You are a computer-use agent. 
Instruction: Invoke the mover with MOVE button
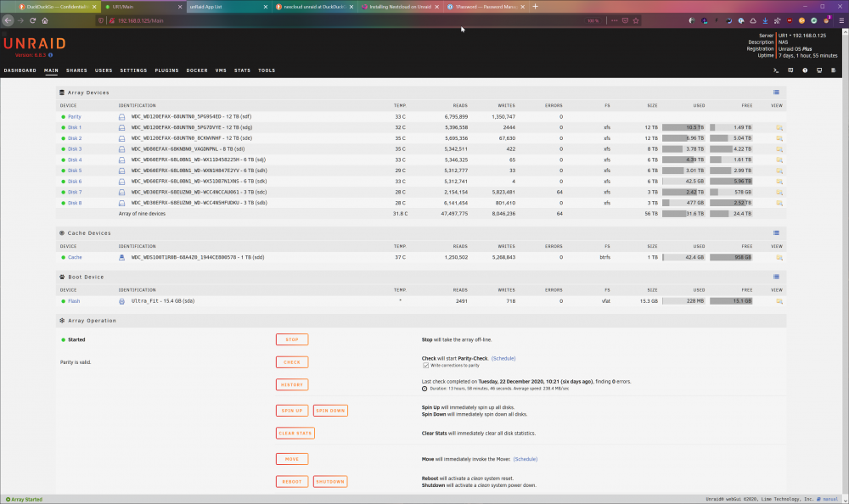pyautogui.click(x=292, y=459)
